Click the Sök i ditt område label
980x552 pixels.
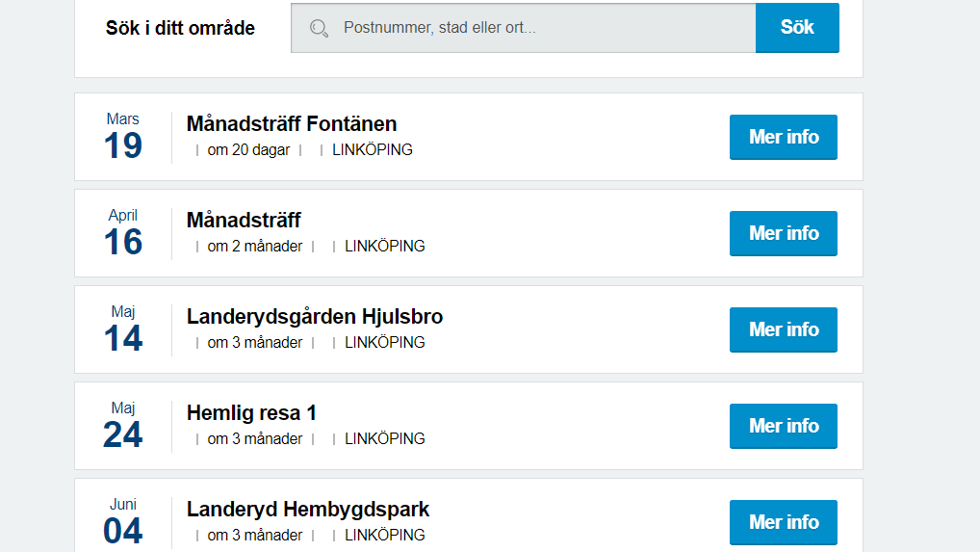(x=180, y=28)
